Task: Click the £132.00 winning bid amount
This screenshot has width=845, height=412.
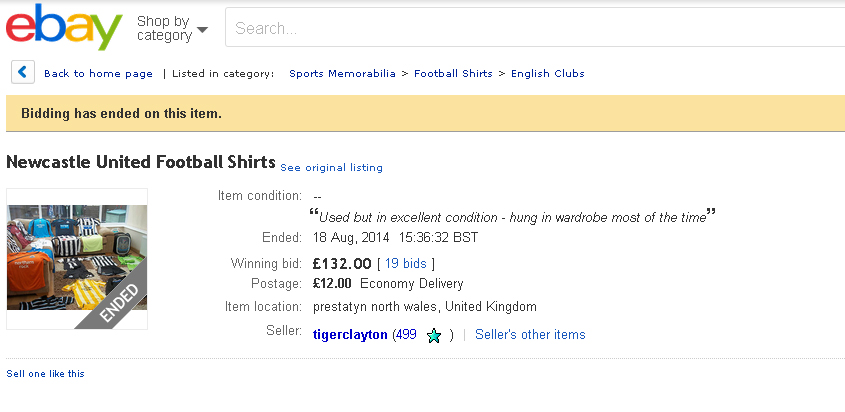Action: tap(341, 264)
